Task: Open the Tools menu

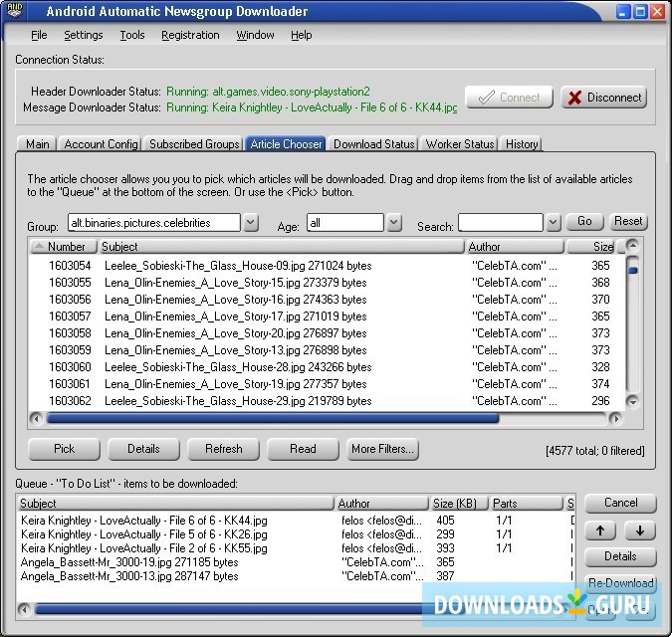Action: pos(132,35)
